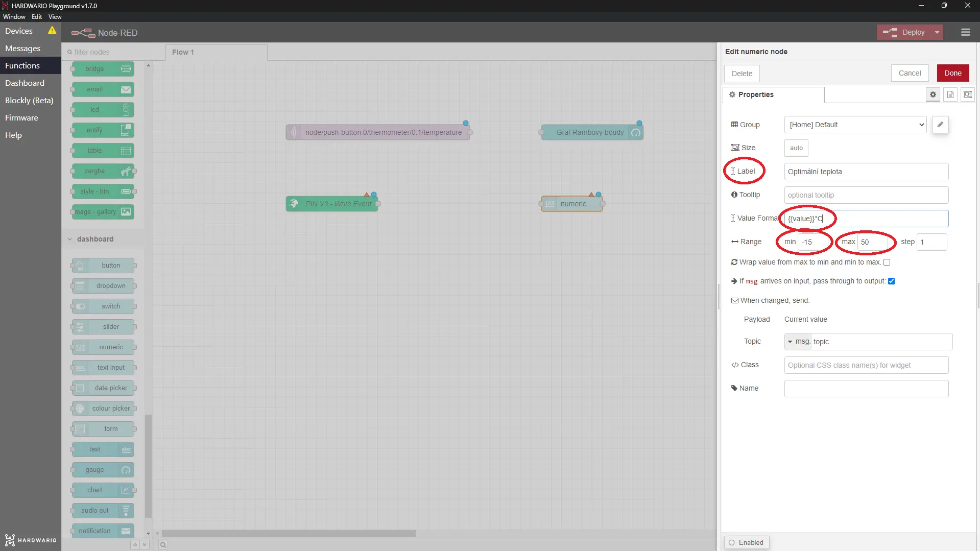
Task: Open the Group dropdown [Home] Default
Action: [x=855, y=125]
